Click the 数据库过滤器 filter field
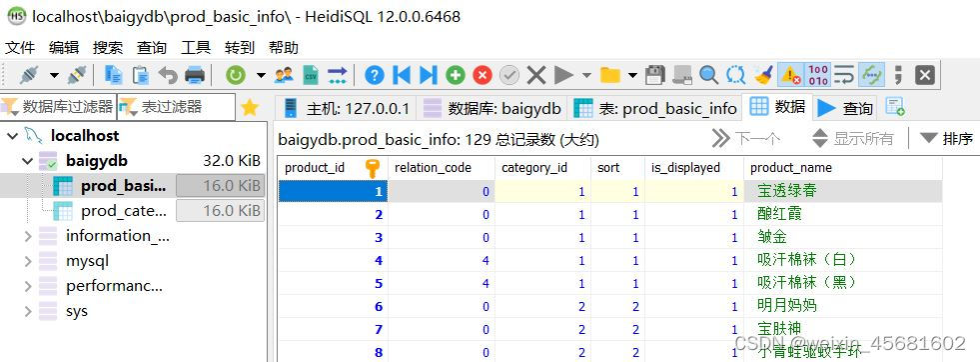Image resolution: width=980 pixels, height=362 pixels. pos(58,107)
